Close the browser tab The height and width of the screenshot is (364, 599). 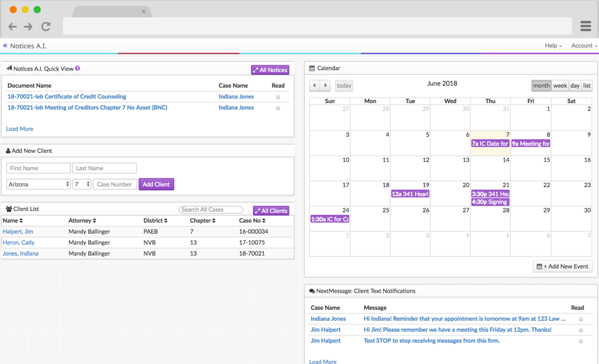[x=144, y=11]
